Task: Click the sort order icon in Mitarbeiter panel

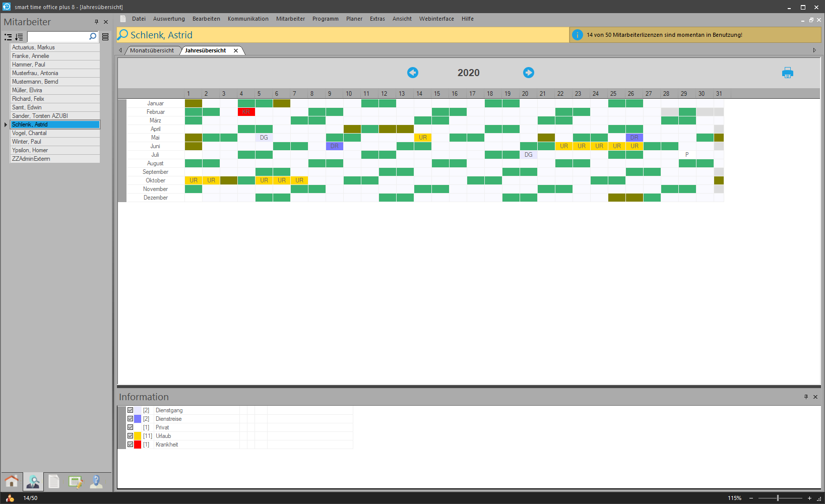Action: (x=19, y=37)
